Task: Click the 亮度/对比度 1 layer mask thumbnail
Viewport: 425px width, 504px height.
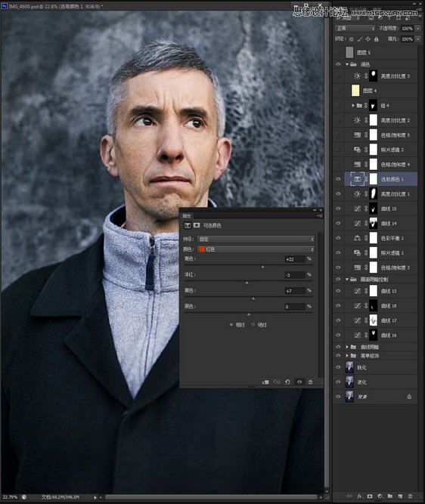Action: [374, 194]
